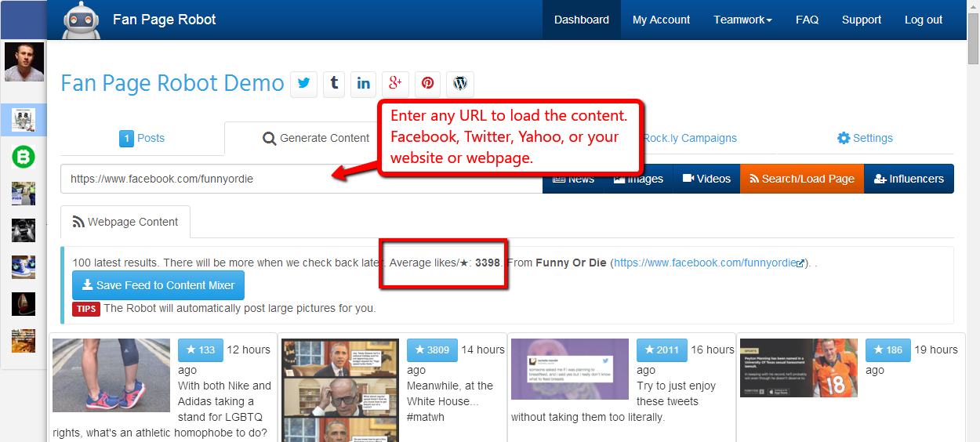The image size is (980, 442).
Task: Click the Influencers button
Action: click(x=909, y=179)
